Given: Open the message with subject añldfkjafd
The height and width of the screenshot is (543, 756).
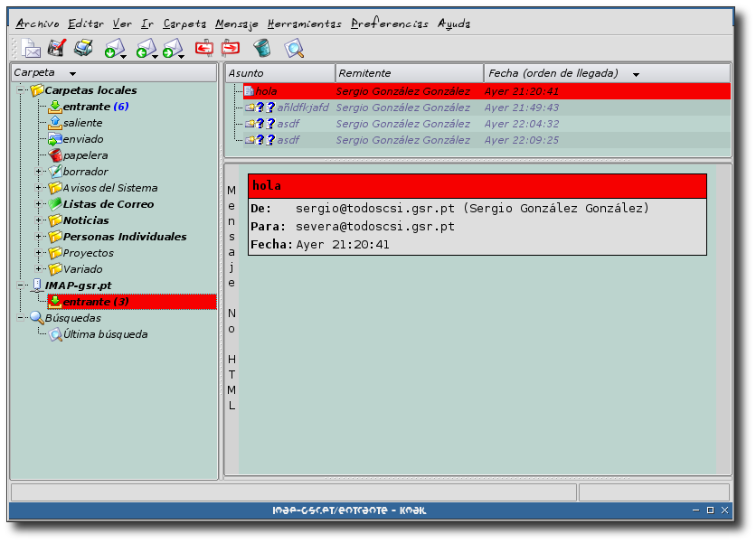Looking at the screenshot, I should click(x=302, y=108).
